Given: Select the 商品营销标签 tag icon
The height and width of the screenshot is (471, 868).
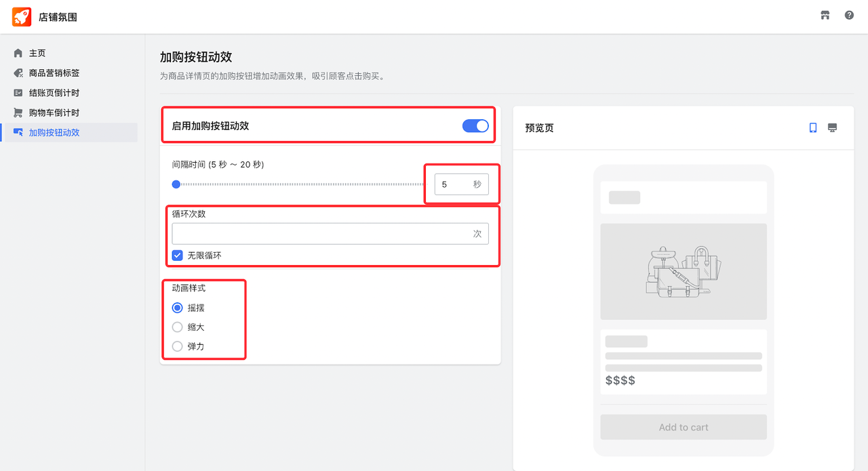Looking at the screenshot, I should pyautogui.click(x=17, y=73).
